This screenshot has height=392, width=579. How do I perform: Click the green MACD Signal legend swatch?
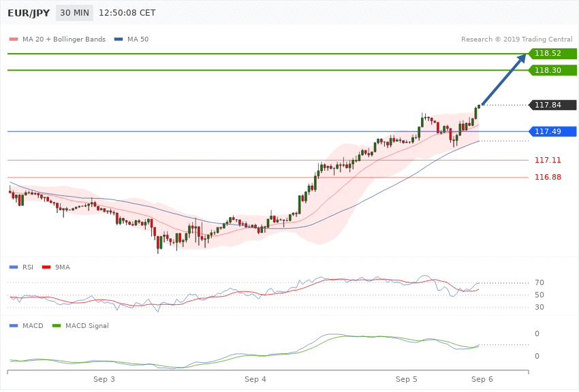pos(57,325)
